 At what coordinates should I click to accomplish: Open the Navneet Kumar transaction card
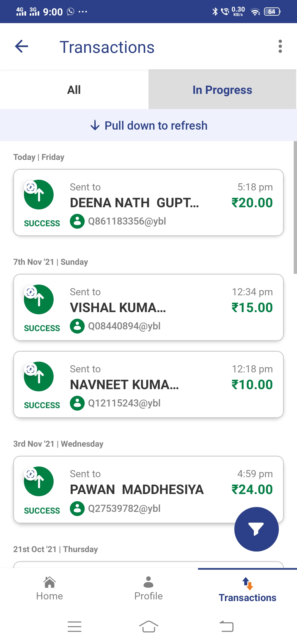pos(148,384)
